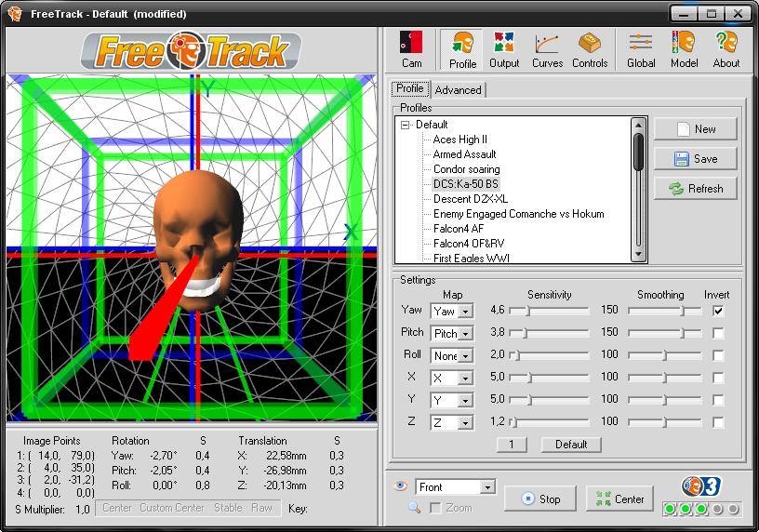Click the Default settings button
Image resolution: width=759 pixels, height=532 pixels.
(571, 445)
